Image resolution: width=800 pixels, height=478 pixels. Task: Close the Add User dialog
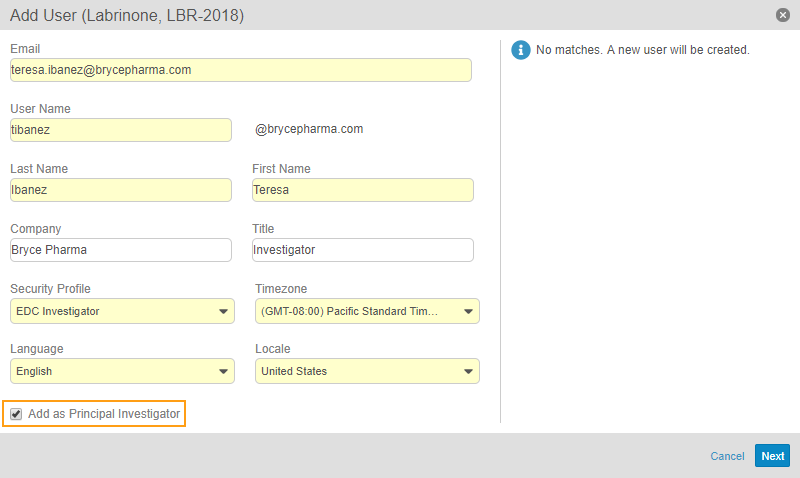[x=782, y=15]
